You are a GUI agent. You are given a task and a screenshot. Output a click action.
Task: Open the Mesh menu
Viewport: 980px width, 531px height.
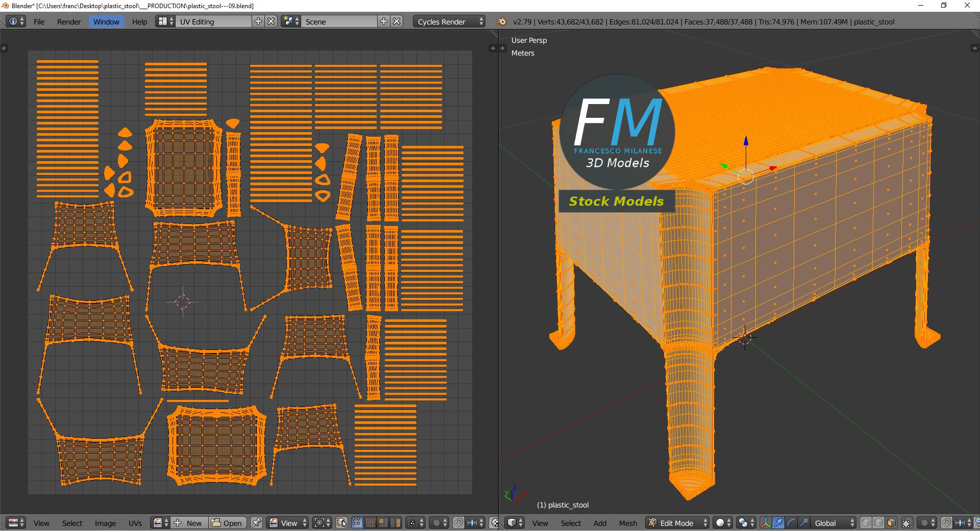click(628, 523)
